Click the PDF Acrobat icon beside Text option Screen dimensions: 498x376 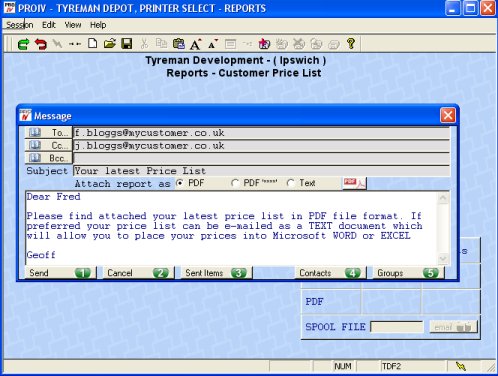click(354, 183)
